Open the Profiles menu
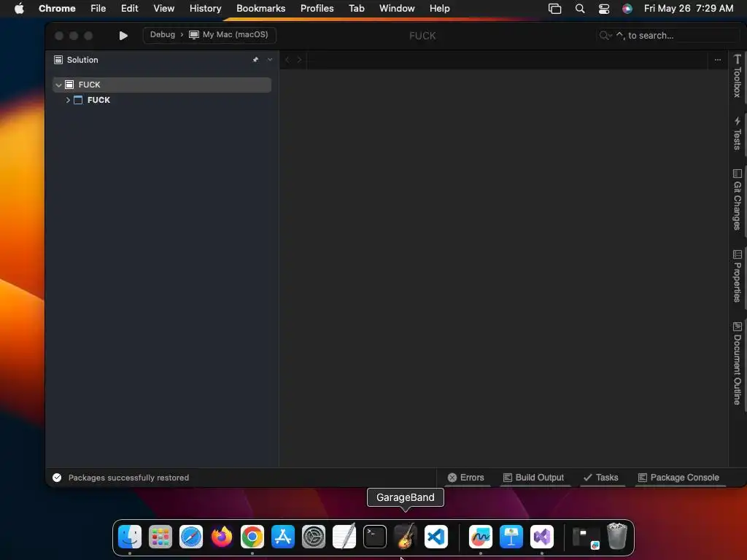Viewport: 747px width, 560px height. 317,8
